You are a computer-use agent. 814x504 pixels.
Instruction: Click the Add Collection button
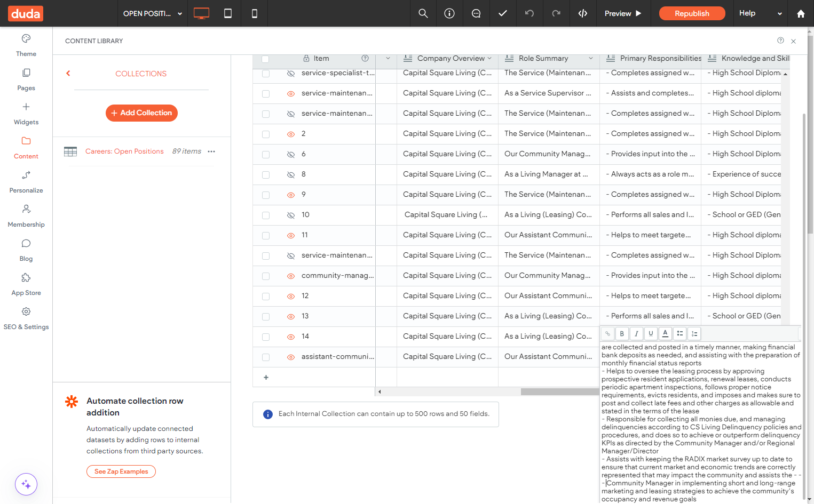[x=141, y=113]
